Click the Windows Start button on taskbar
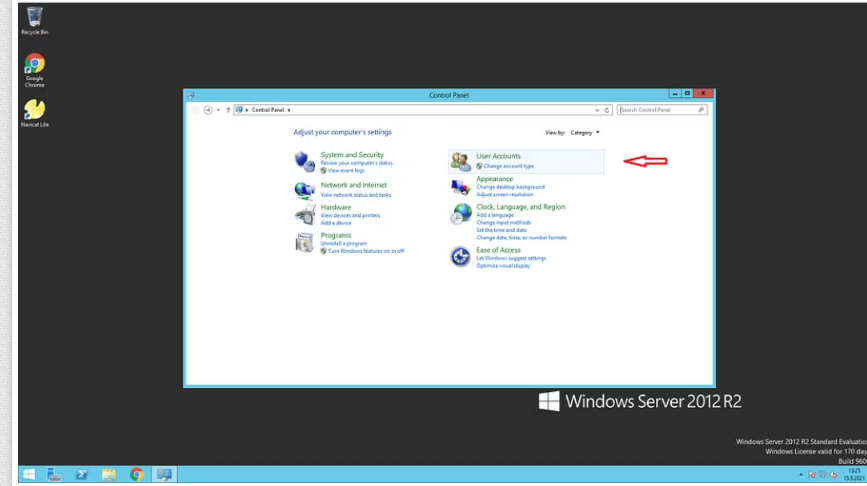This screenshot has width=867, height=486. pyautogui.click(x=29, y=474)
